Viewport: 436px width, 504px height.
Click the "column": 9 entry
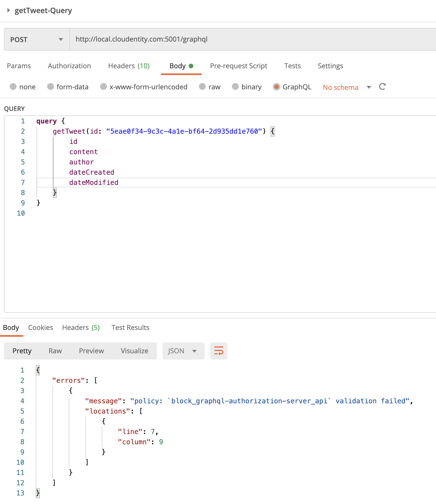(140, 442)
